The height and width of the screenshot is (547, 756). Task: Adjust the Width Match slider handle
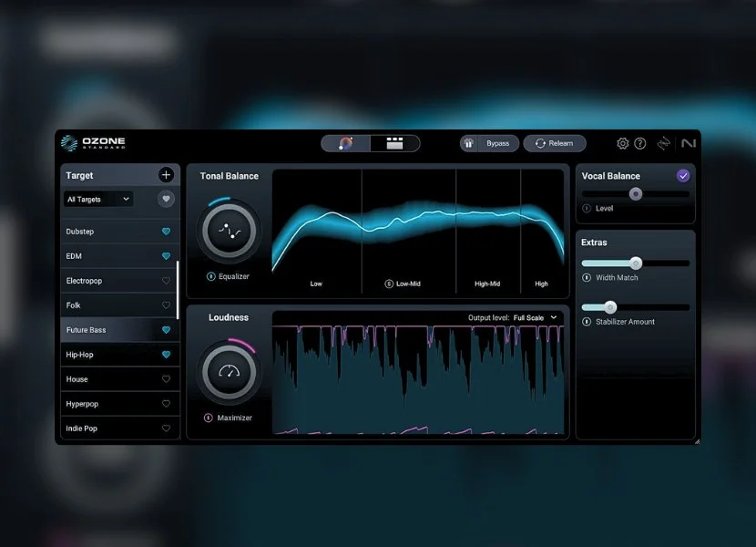coord(636,263)
